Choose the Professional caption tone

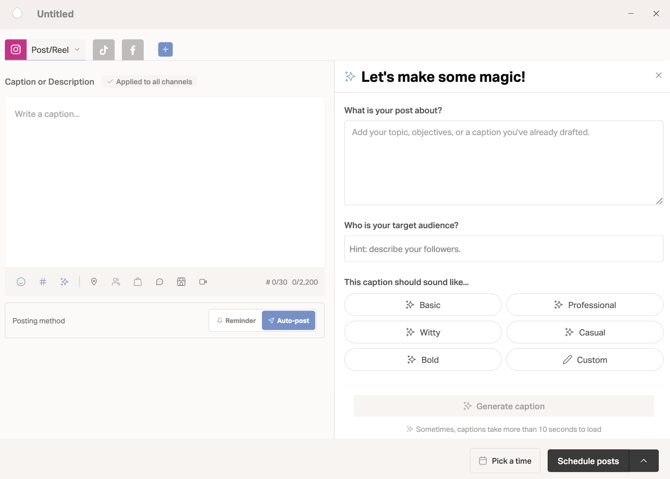[585, 305]
